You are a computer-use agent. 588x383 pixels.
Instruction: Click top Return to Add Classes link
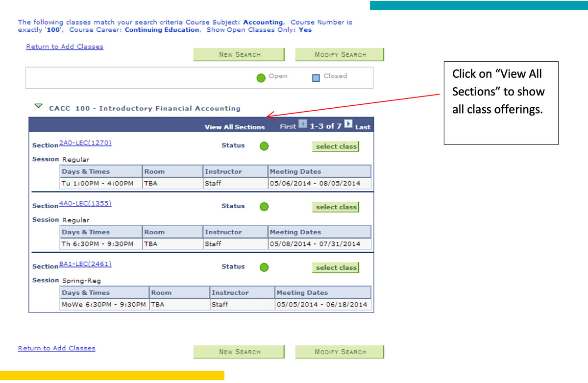65,47
